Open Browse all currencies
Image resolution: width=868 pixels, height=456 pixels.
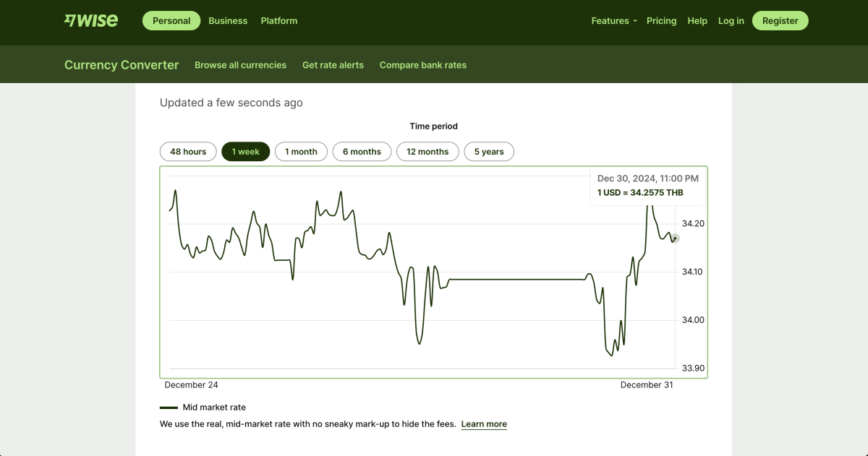point(240,65)
